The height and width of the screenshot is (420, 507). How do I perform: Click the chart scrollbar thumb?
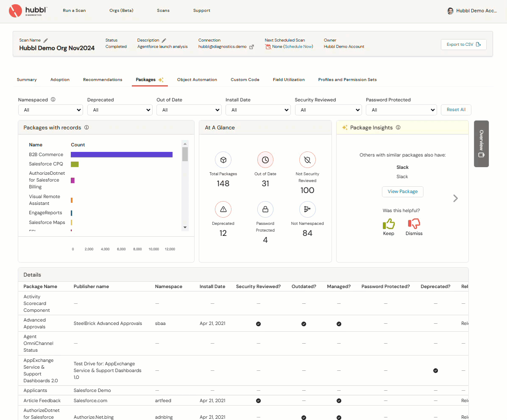coord(185,154)
